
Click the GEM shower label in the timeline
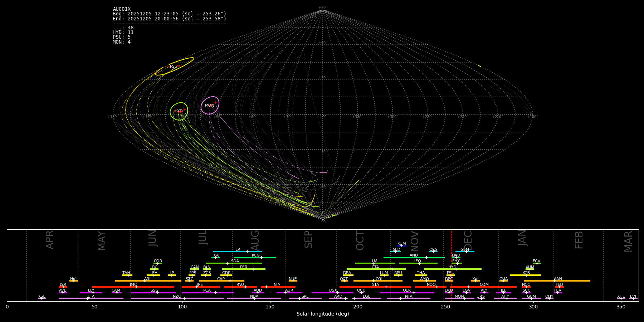[465, 250]
